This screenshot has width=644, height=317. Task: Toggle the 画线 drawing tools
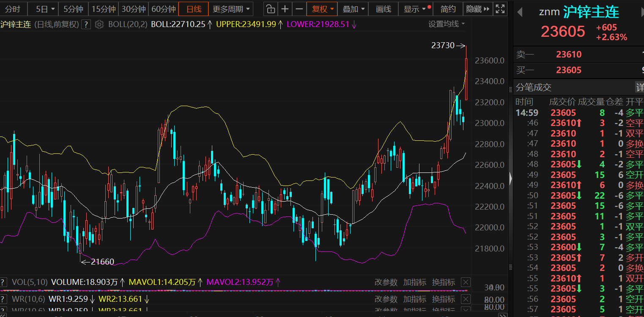pyautogui.click(x=384, y=9)
